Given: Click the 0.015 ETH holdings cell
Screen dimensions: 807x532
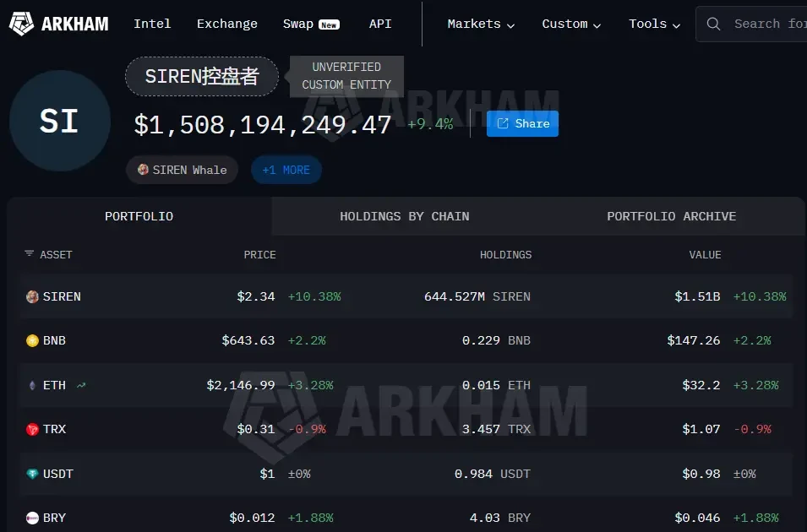Looking at the screenshot, I should point(496,385).
